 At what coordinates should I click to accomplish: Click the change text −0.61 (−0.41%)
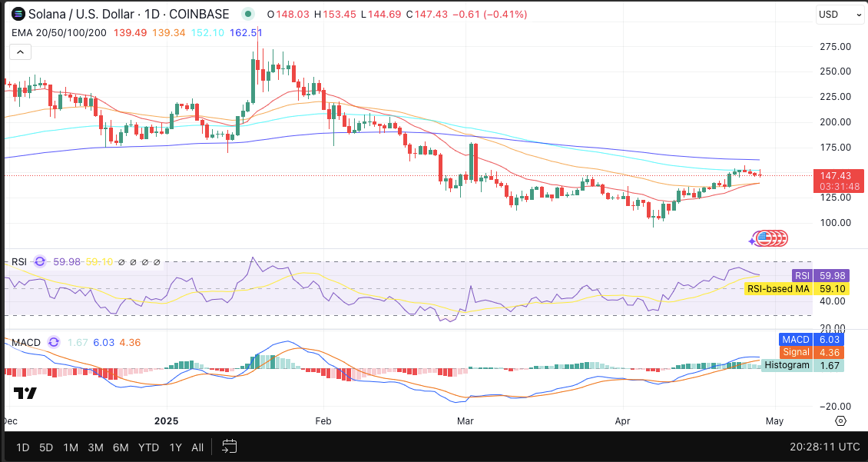pyautogui.click(x=489, y=14)
